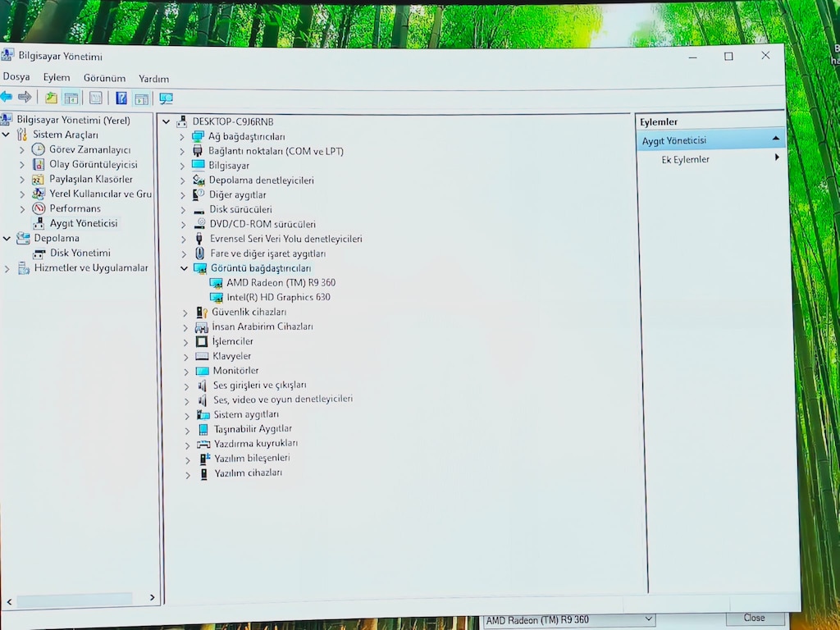Collapse the Depolama tree node
The width and height of the screenshot is (840, 630).
(x=7, y=239)
